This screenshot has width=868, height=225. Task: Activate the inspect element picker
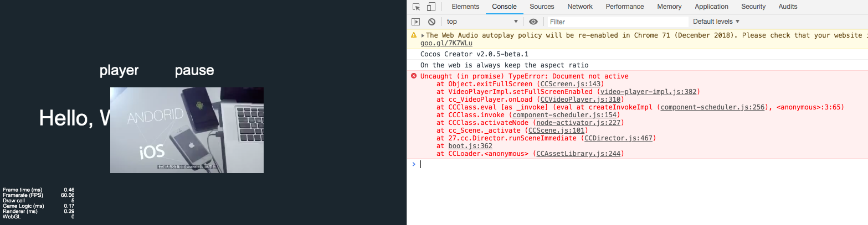point(417,7)
